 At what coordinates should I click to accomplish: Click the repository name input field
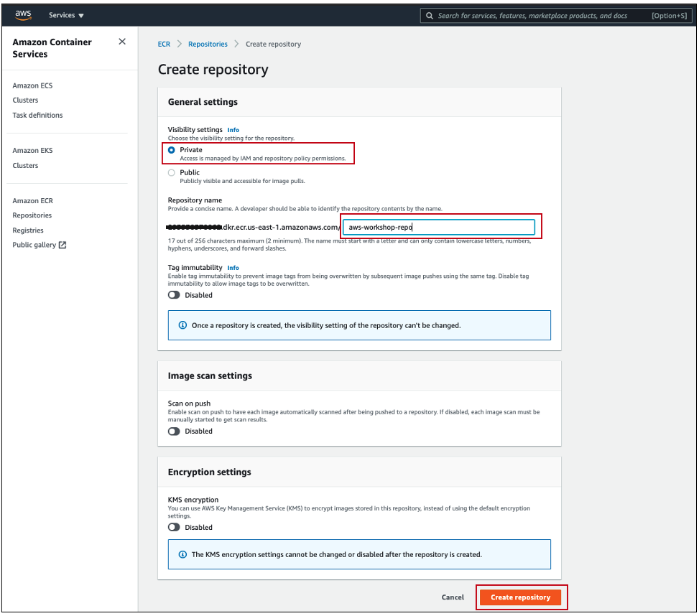(x=439, y=227)
